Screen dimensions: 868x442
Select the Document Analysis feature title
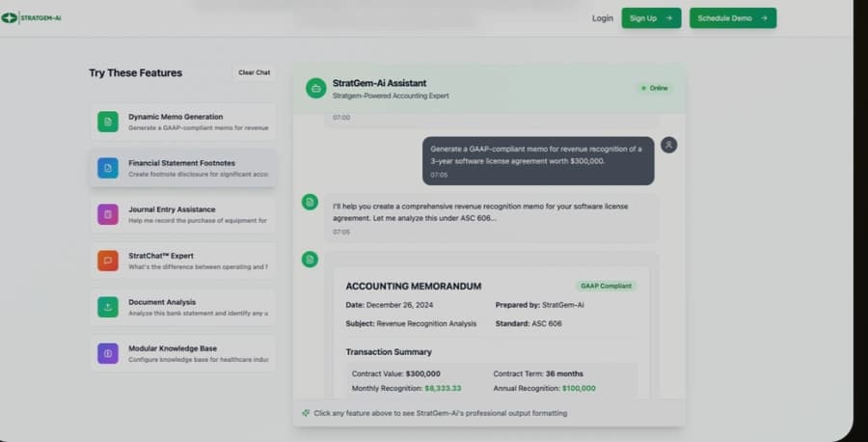click(x=162, y=302)
